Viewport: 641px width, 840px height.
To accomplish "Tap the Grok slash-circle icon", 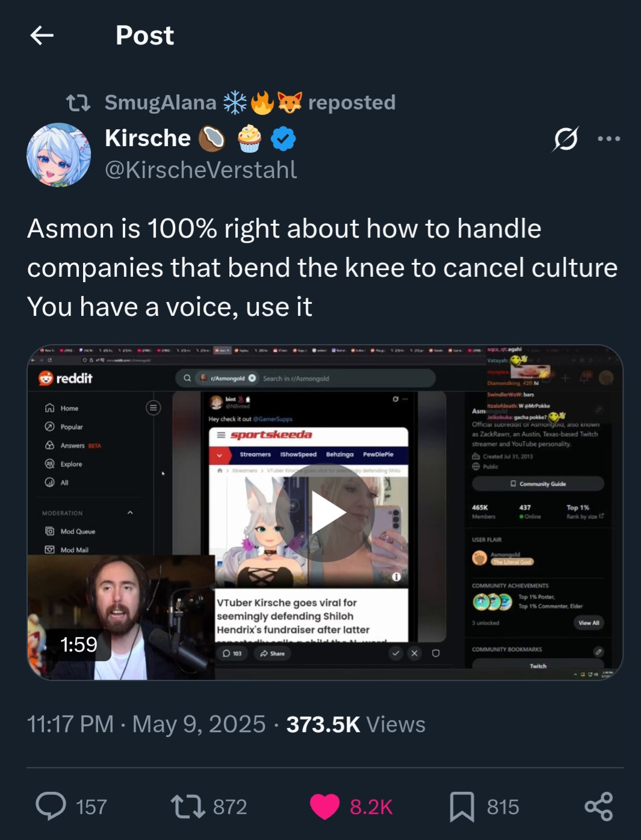I will click(566, 139).
